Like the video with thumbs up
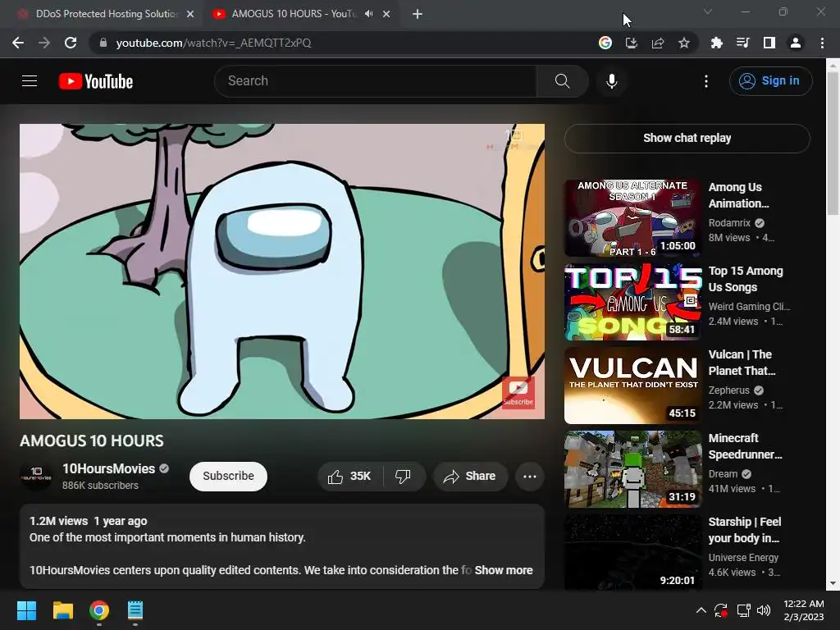This screenshot has width=840, height=630. (349, 477)
